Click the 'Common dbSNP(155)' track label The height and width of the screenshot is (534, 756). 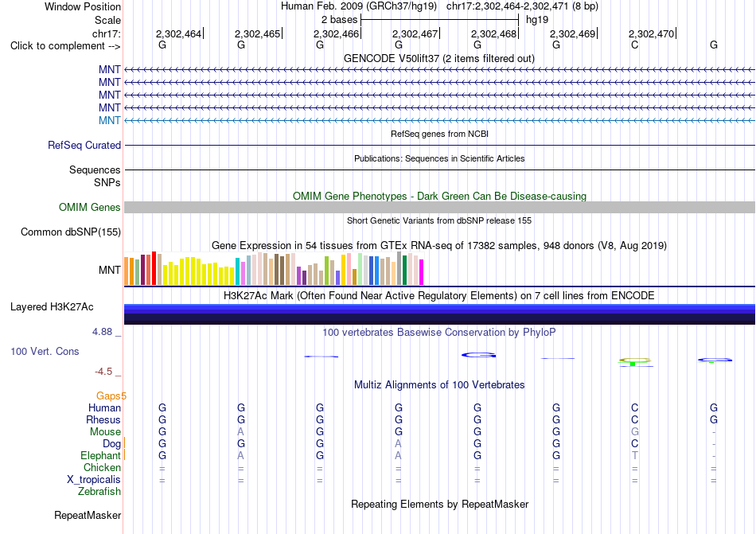coord(70,232)
